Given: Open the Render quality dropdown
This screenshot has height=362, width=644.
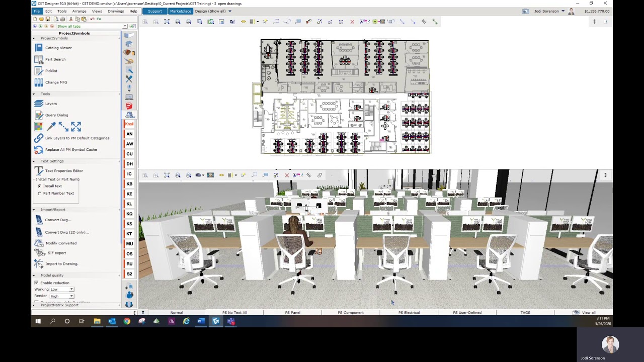Looking at the screenshot, I should click(61, 296).
